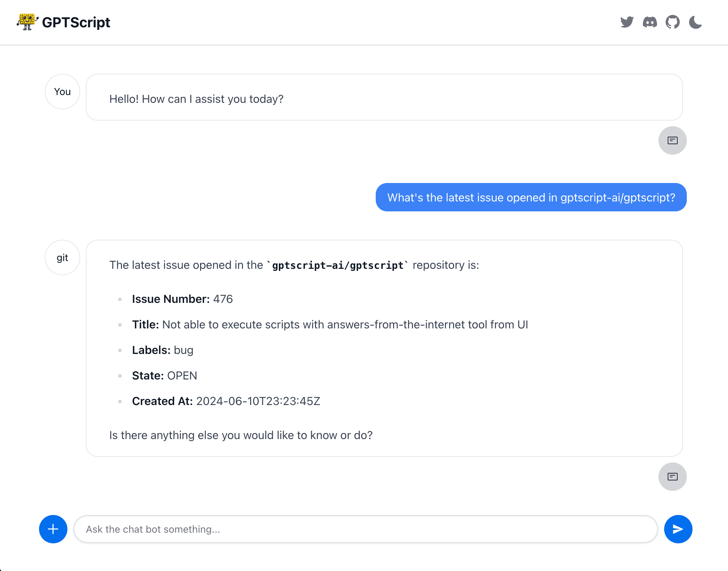Send the message with the arrow button

click(x=678, y=529)
